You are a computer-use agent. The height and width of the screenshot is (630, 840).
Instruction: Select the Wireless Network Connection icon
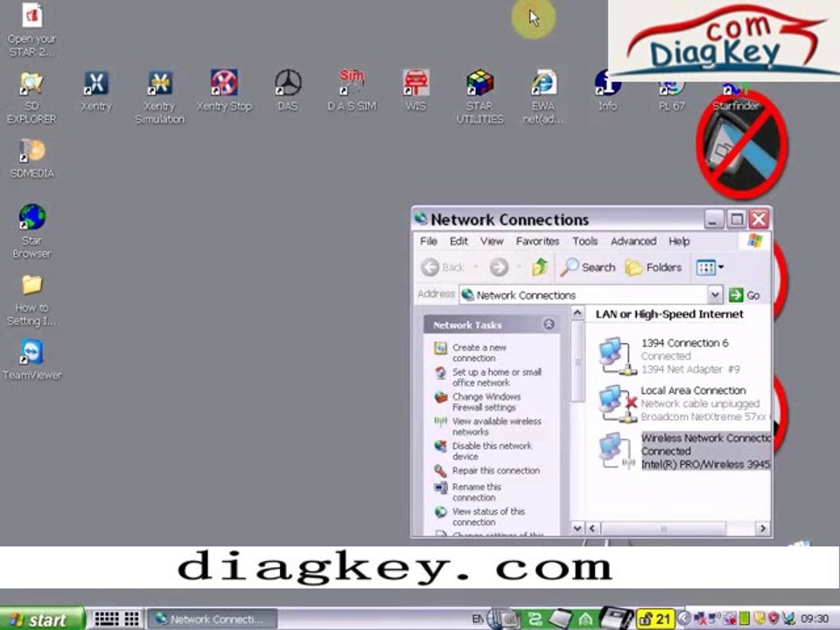pos(616,451)
